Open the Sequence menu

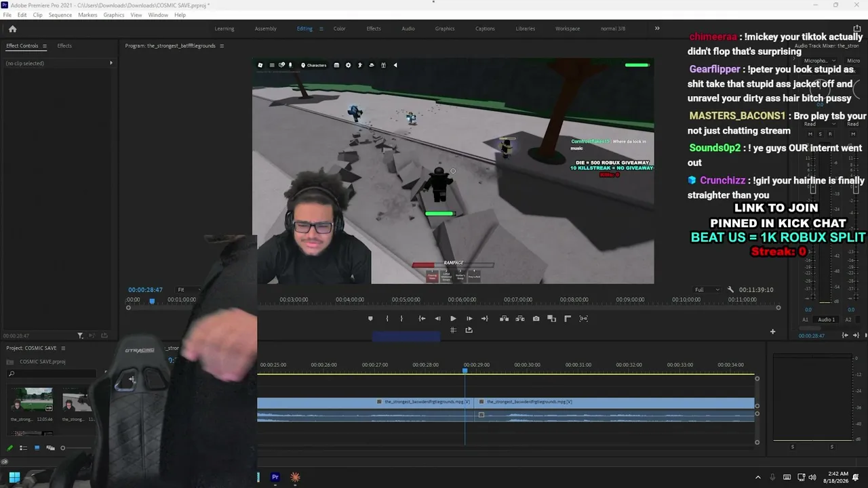tap(60, 15)
